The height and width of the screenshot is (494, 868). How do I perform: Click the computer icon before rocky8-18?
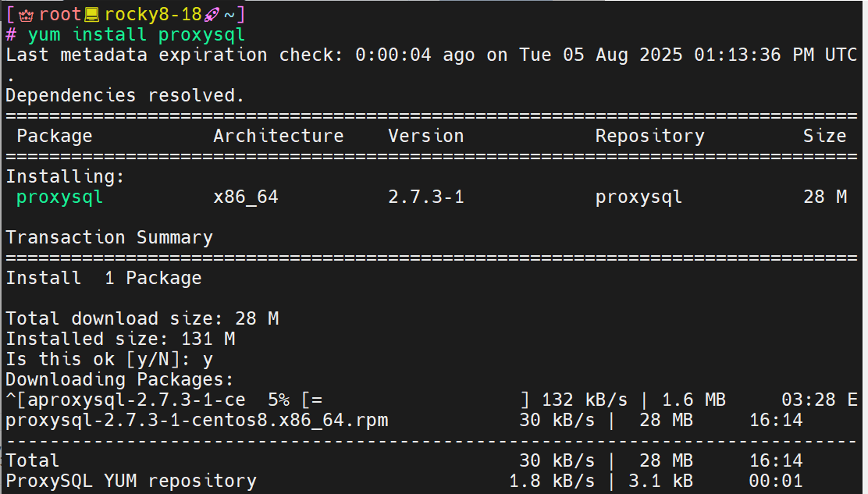coord(92,14)
